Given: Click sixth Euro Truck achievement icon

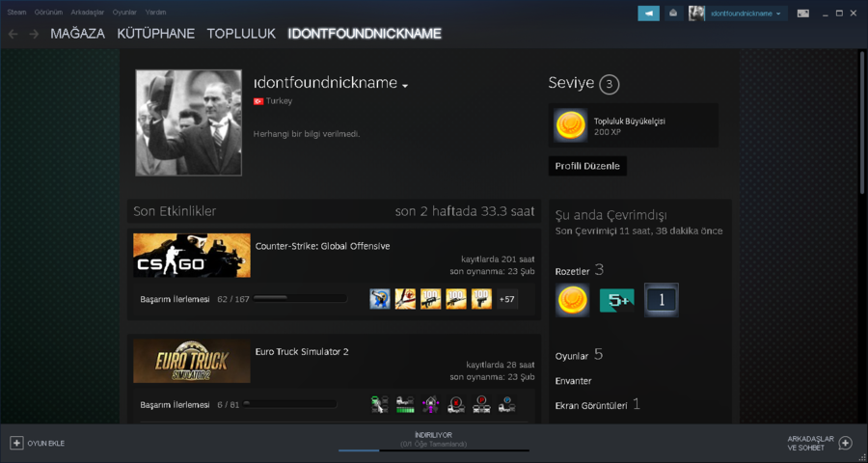Looking at the screenshot, I should 507,404.
